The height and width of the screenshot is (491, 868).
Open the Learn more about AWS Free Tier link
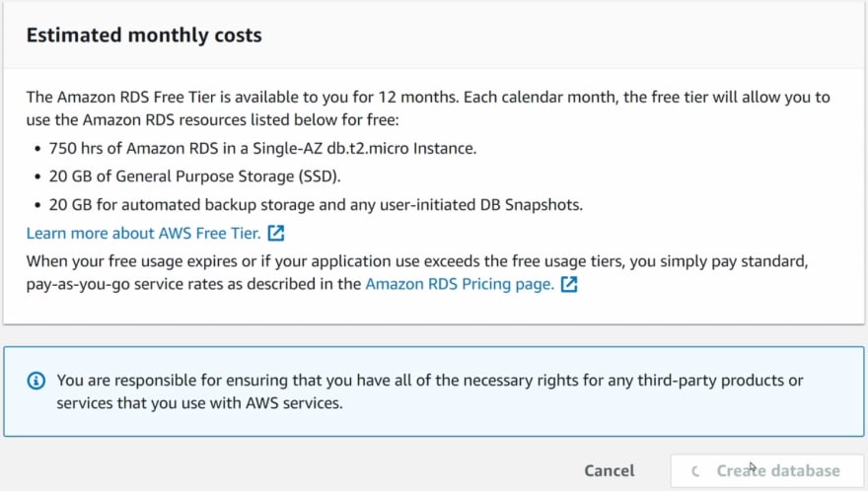coord(143,233)
